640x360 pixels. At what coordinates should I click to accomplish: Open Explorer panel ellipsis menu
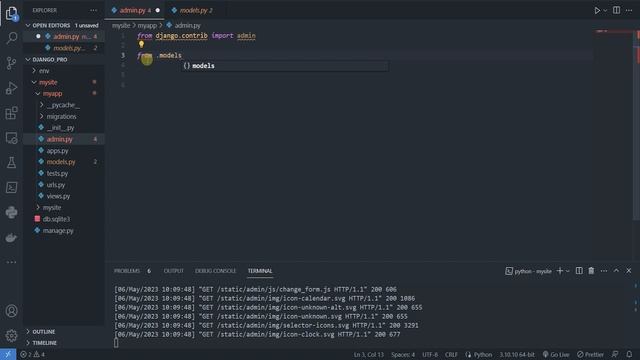click(93, 10)
